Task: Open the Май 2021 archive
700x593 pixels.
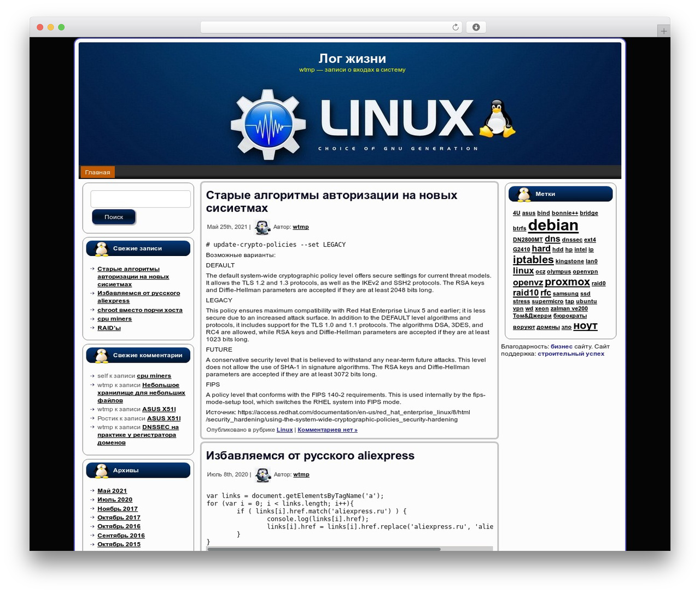Action: (x=112, y=491)
